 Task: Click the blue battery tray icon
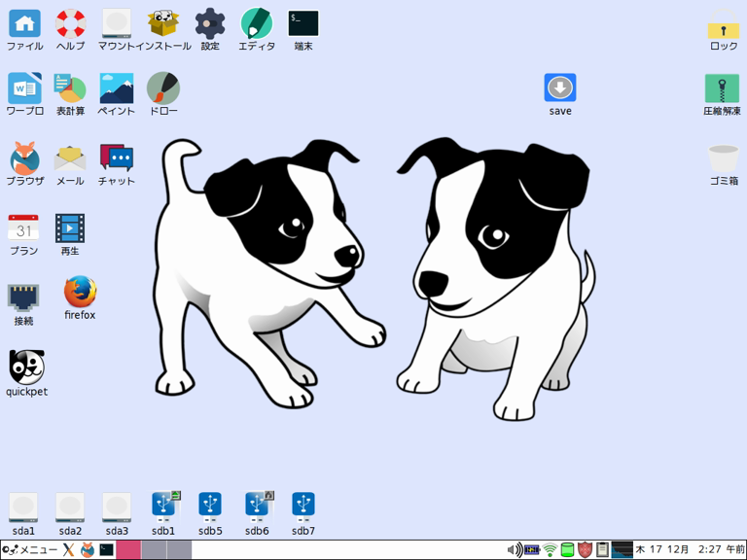(x=532, y=550)
